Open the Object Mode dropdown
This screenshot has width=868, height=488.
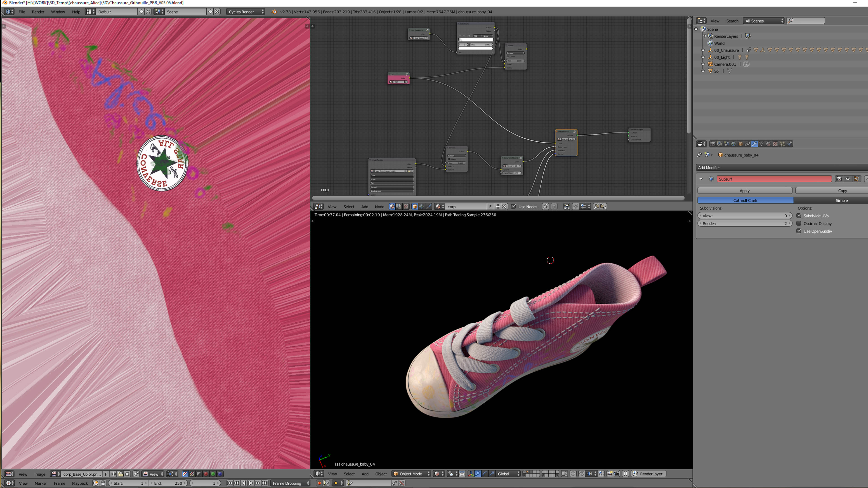tap(411, 474)
